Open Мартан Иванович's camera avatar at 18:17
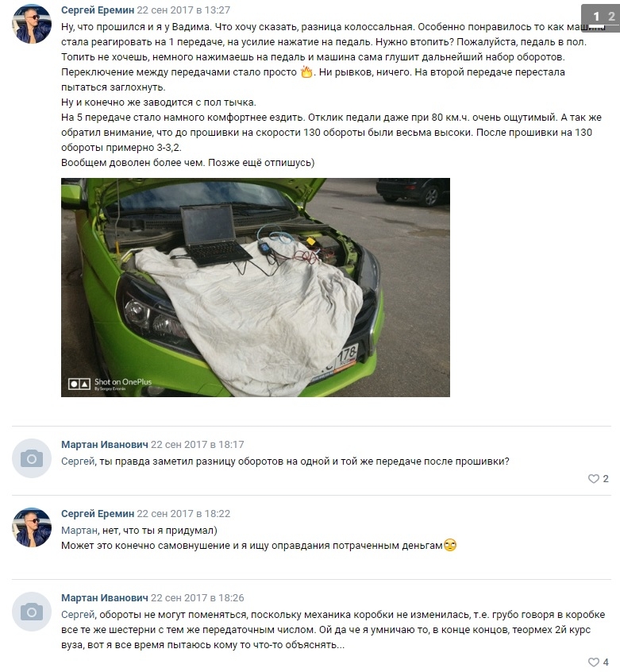This screenshot has height=672, width=620. tap(32, 458)
